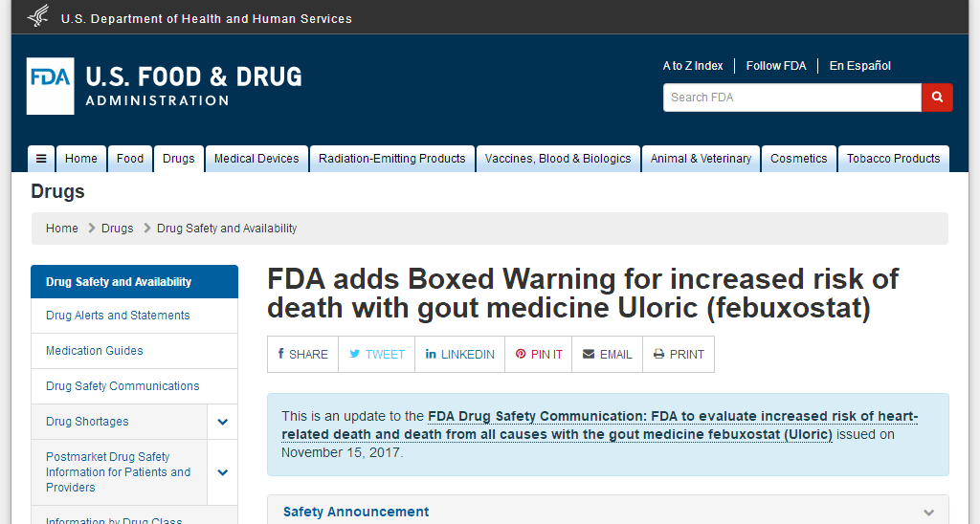
Task: Click the PIN IT share button
Action: [x=539, y=354]
